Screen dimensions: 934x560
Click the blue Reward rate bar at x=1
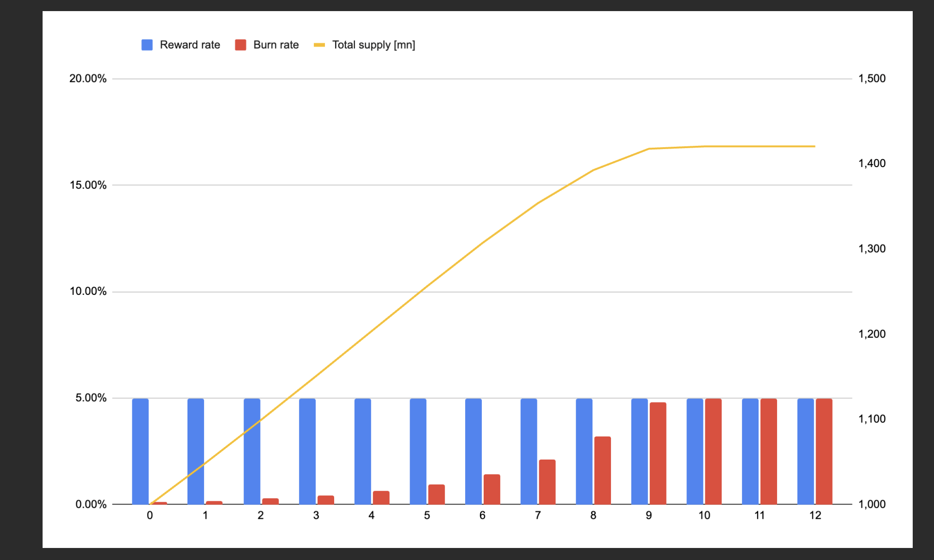pos(196,451)
